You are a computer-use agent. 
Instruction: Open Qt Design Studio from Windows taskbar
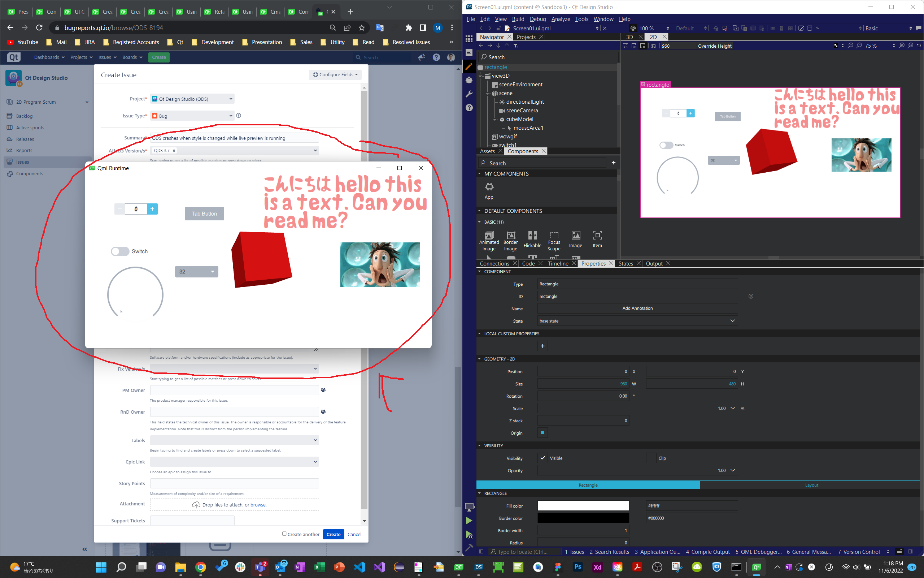coord(478,567)
